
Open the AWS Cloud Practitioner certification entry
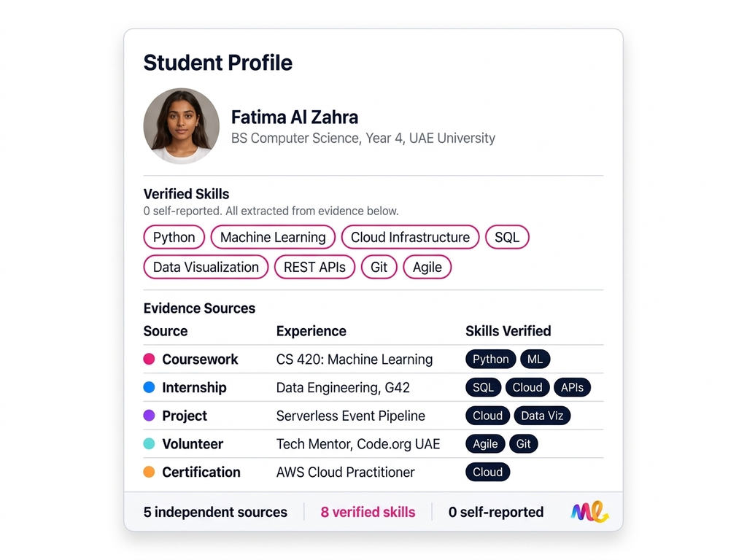tap(345, 472)
